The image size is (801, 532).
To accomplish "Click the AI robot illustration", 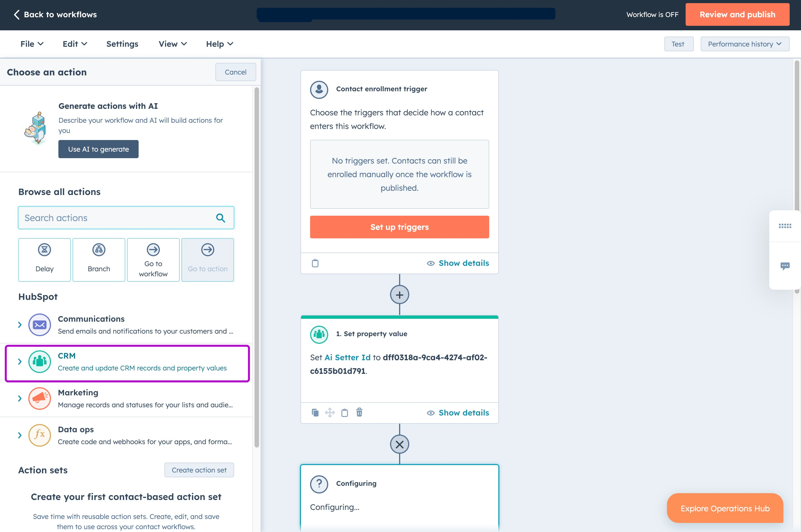I will coord(36,128).
